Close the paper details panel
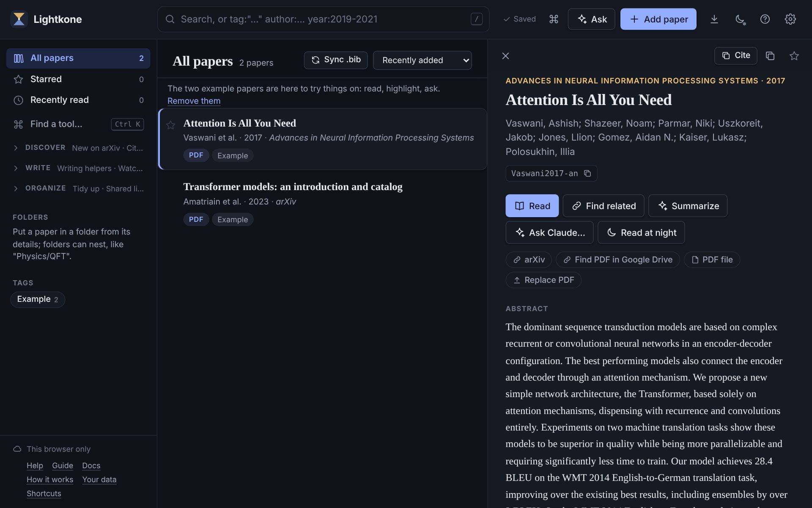 505,56
